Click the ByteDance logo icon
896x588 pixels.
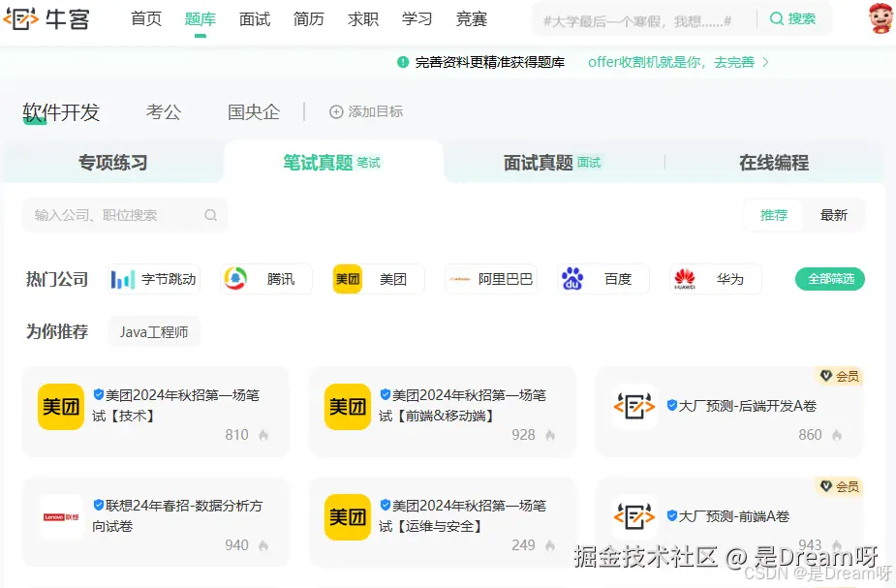click(122, 279)
